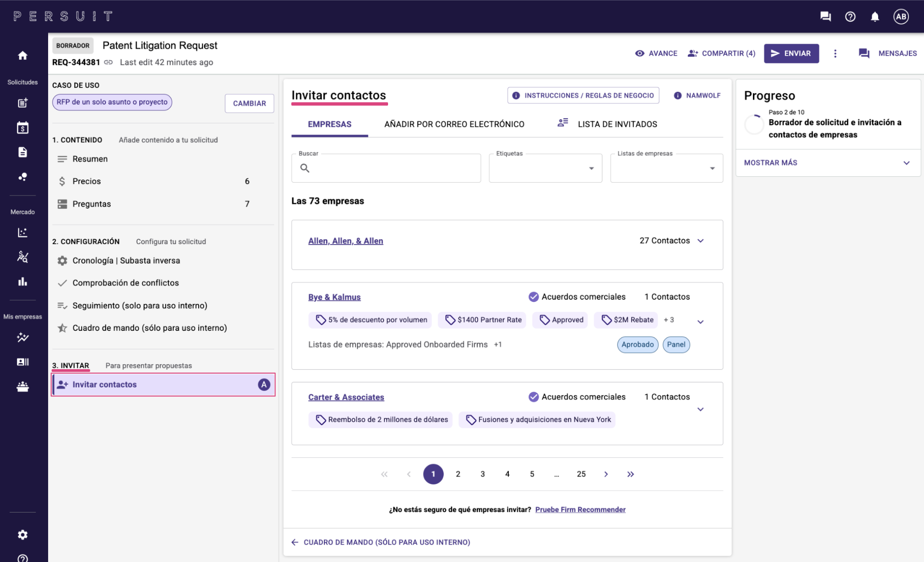Open the Listas de empresas dropdown
This screenshot has width=924, height=562.
[666, 168]
